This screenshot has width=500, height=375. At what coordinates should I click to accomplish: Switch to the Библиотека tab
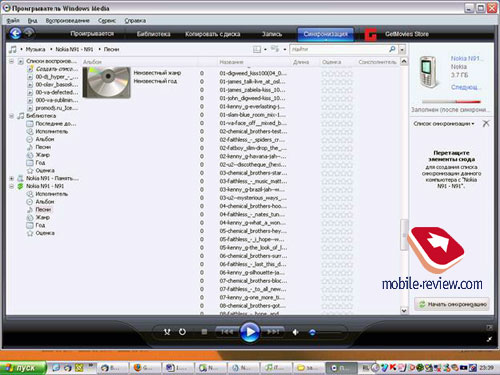coord(153,34)
